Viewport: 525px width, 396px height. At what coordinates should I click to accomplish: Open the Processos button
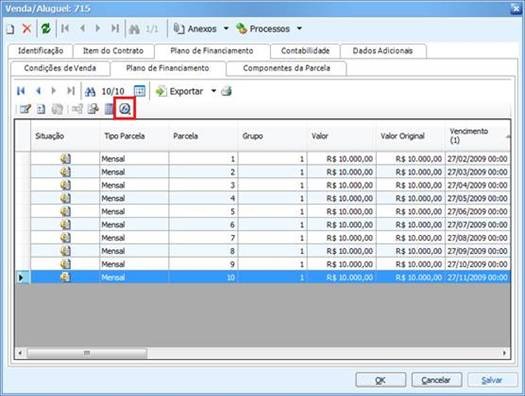[263, 29]
